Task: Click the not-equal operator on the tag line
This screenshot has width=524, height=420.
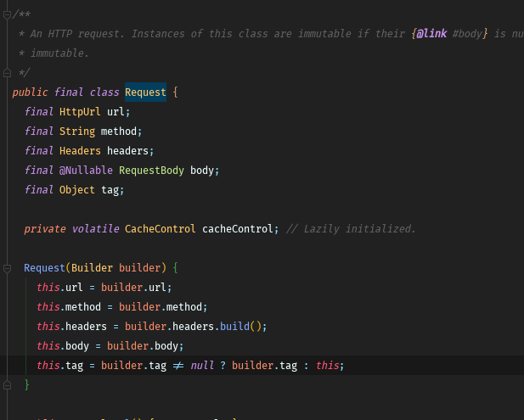Action: pos(178,366)
